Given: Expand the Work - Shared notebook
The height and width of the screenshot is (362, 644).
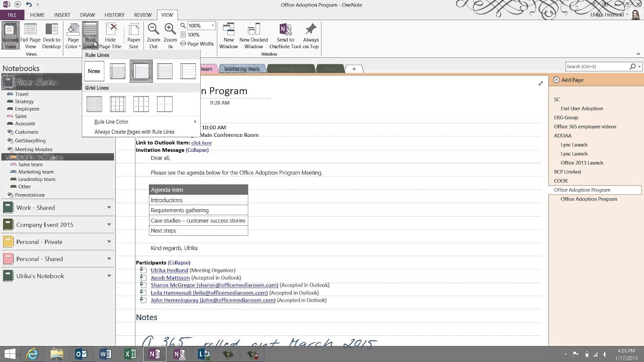Looking at the screenshot, I should pyautogui.click(x=109, y=208).
